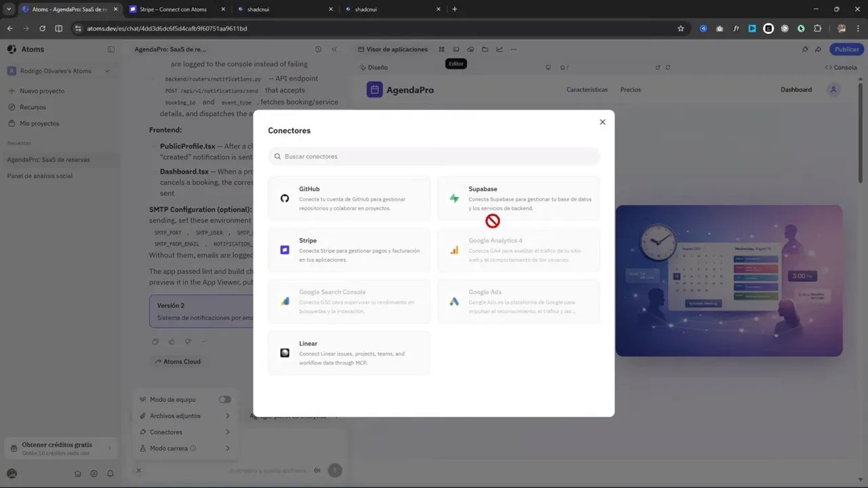
Task: Open a new browser tab
Action: (454, 9)
